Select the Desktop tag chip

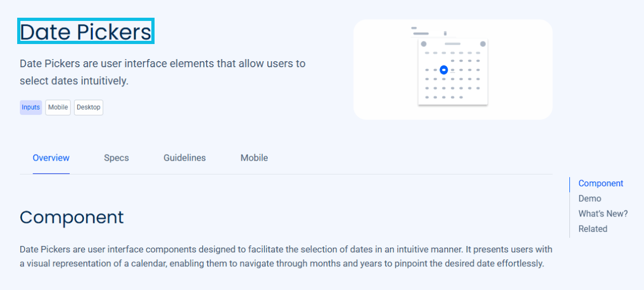click(x=89, y=107)
